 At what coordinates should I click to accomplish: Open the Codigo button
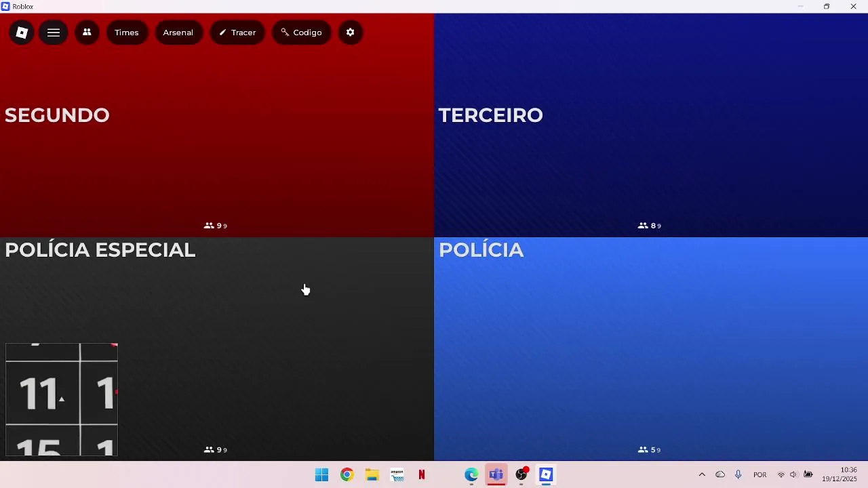pos(302,33)
